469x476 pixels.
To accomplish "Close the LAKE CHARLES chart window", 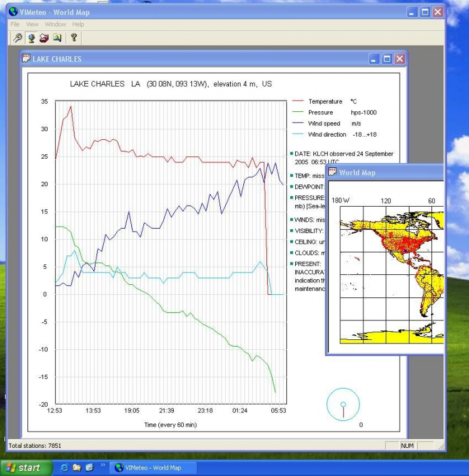I will tap(400, 59).
